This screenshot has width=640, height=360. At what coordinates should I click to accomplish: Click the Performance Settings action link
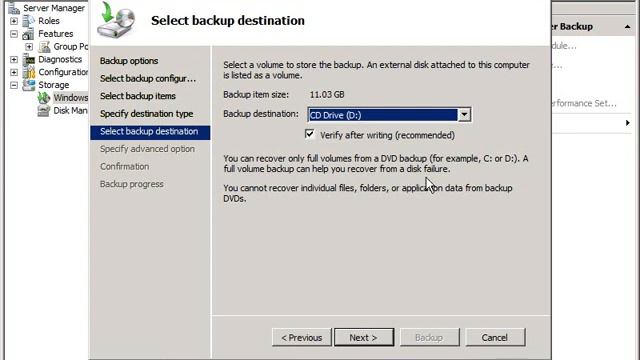[x=584, y=103]
